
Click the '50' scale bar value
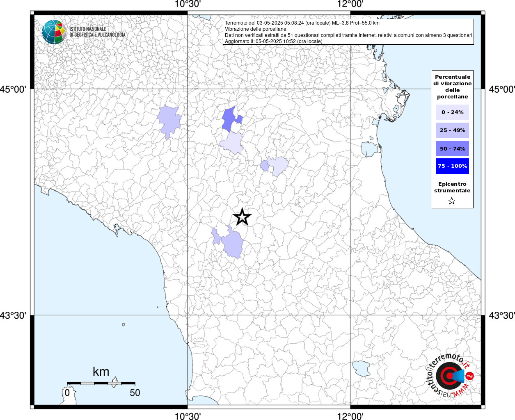click(x=135, y=393)
